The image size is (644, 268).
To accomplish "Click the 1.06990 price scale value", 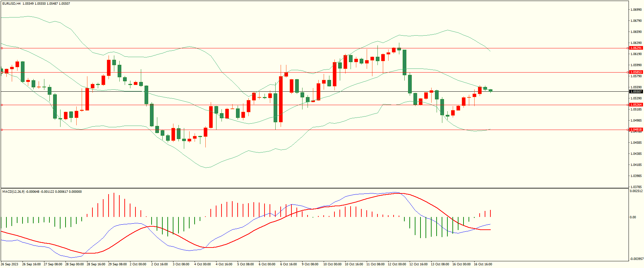I will pyautogui.click(x=636, y=10).
